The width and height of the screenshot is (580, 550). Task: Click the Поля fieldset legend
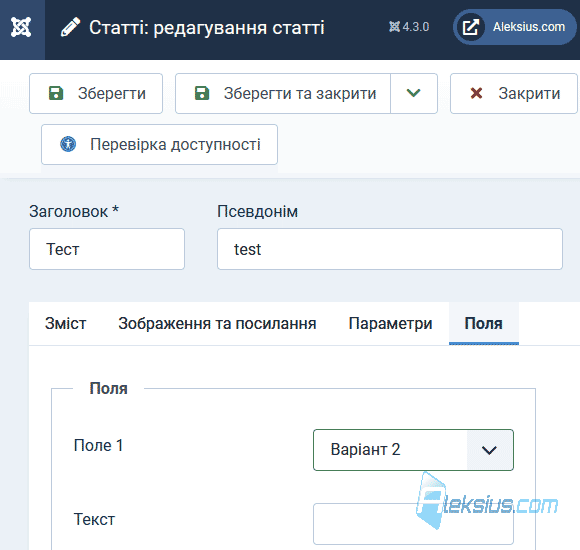108,388
